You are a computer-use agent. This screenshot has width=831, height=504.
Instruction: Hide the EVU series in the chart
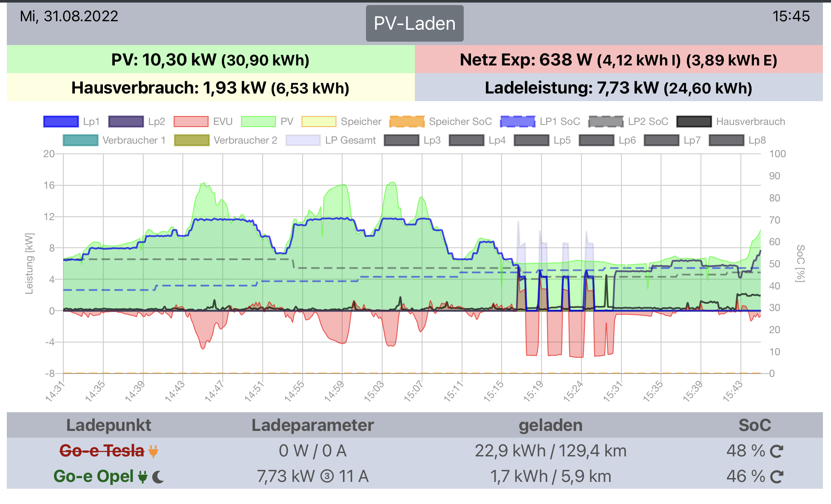pyautogui.click(x=191, y=122)
